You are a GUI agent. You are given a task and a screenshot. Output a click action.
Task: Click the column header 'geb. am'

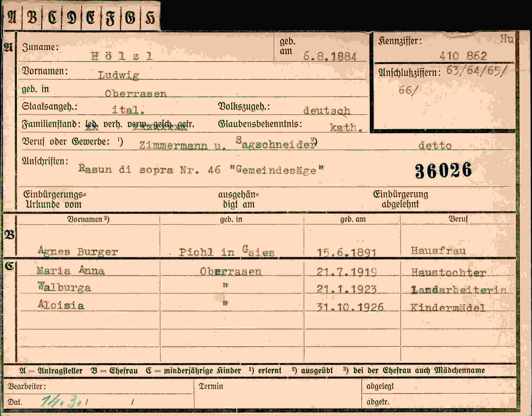pyautogui.click(x=353, y=219)
